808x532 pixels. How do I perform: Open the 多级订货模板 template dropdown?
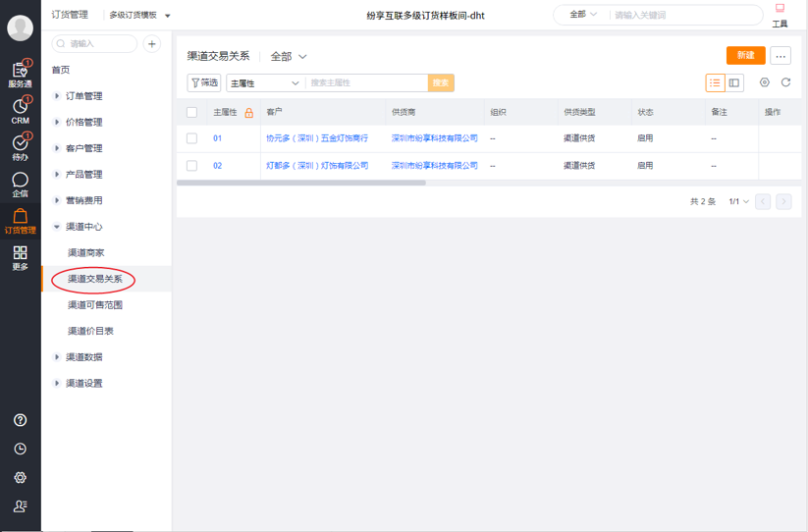(138, 16)
